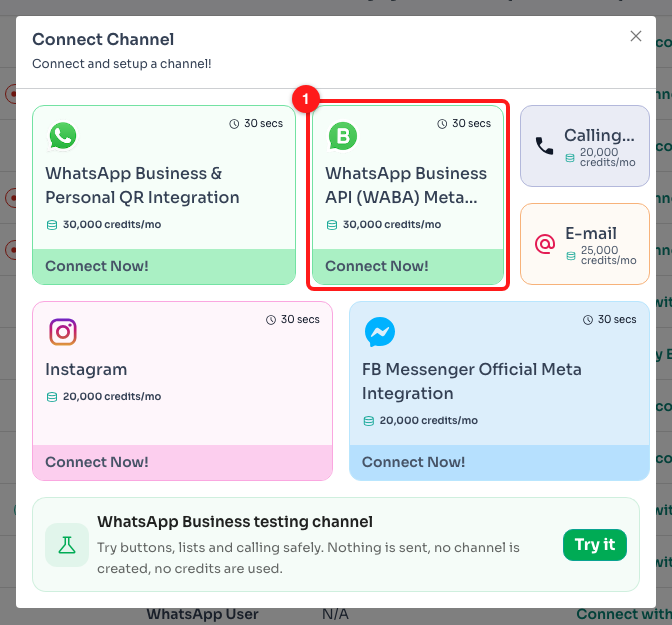Connect Now on Instagram card
Image resolution: width=672 pixels, height=625 pixels.
pyautogui.click(x=183, y=462)
